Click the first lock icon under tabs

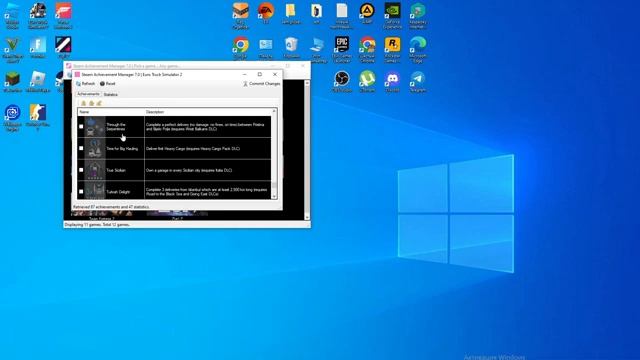click(84, 103)
